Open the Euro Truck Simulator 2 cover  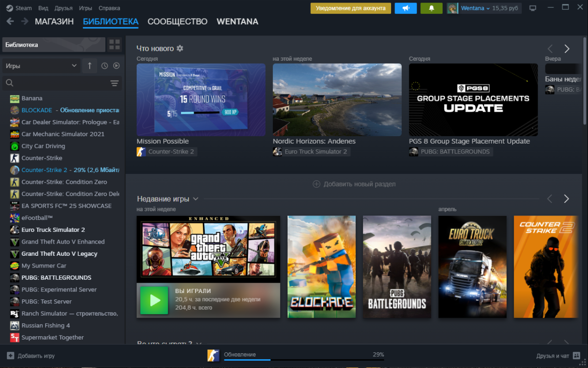point(472,267)
